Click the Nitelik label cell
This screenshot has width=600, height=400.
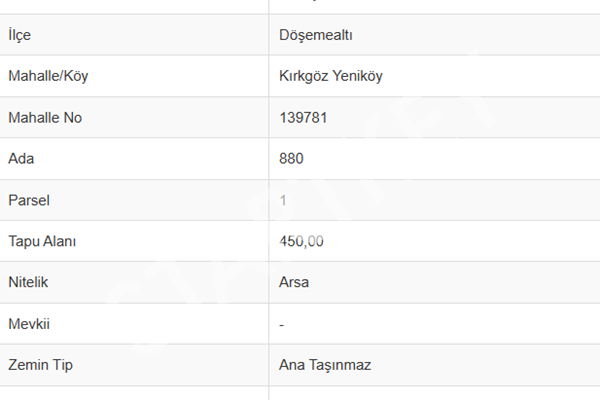click(27, 282)
